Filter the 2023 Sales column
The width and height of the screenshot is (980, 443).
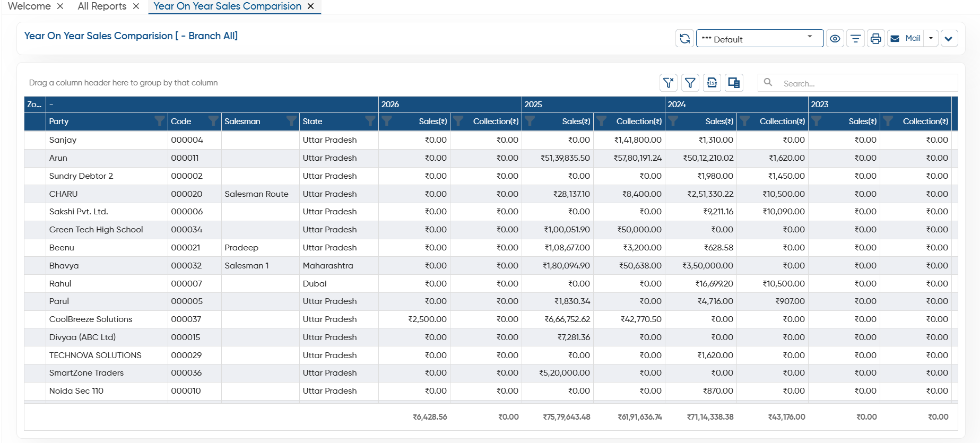tap(817, 121)
